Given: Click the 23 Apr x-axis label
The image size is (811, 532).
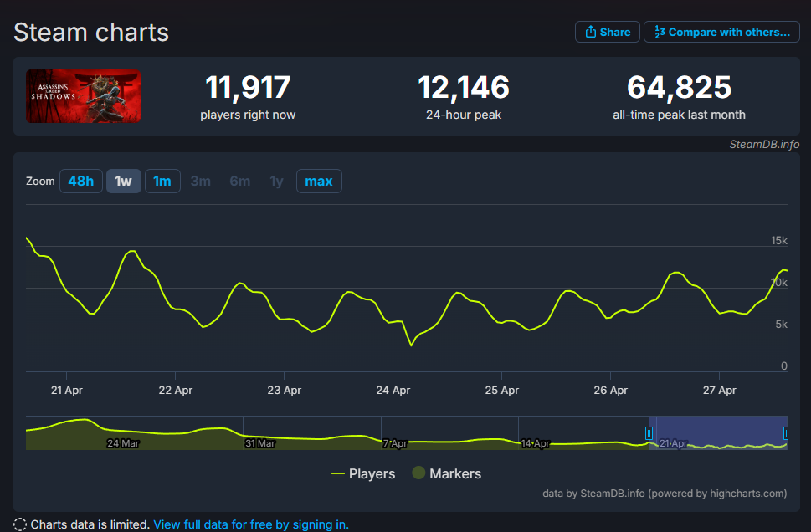Looking at the screenshot, I should 284,391.
